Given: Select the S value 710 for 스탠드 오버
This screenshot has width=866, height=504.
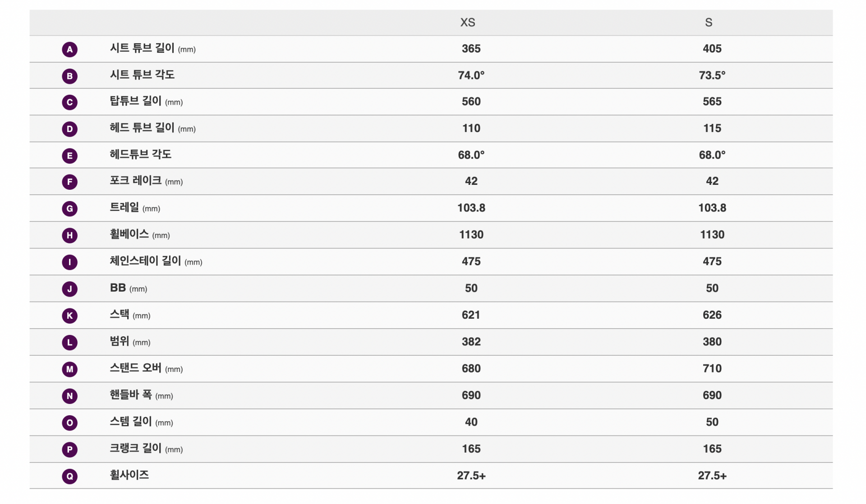Looking at the screenshot, I should [x=712, y=369].
